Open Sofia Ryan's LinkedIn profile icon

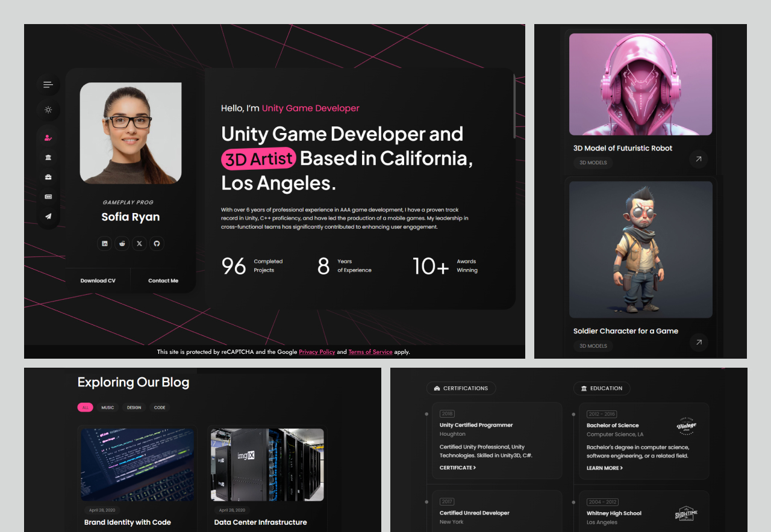pyautogui.click(x=105, y=243)
